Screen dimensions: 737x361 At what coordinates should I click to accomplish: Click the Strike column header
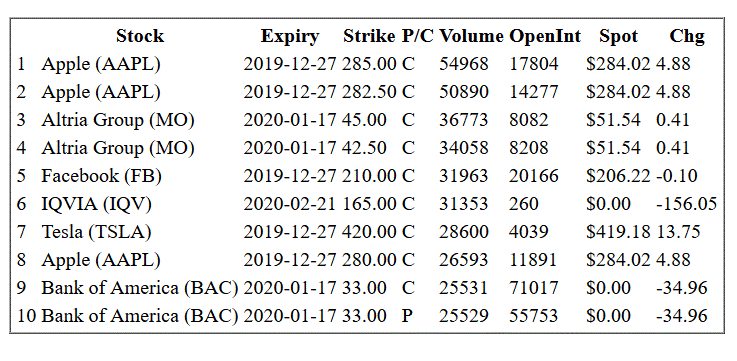[x=369, y=36]
